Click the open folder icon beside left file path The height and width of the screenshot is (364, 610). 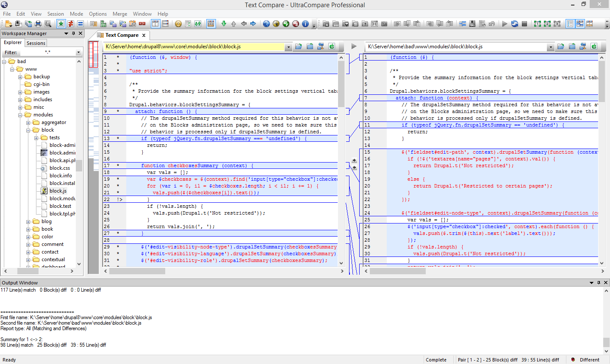[x=299, y=47]
